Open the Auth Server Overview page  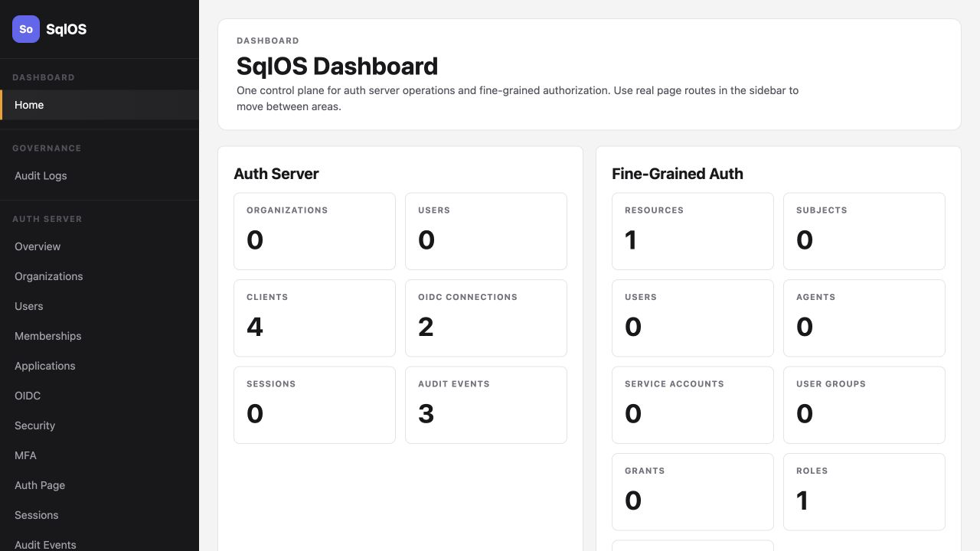click(x=100, y=246)
